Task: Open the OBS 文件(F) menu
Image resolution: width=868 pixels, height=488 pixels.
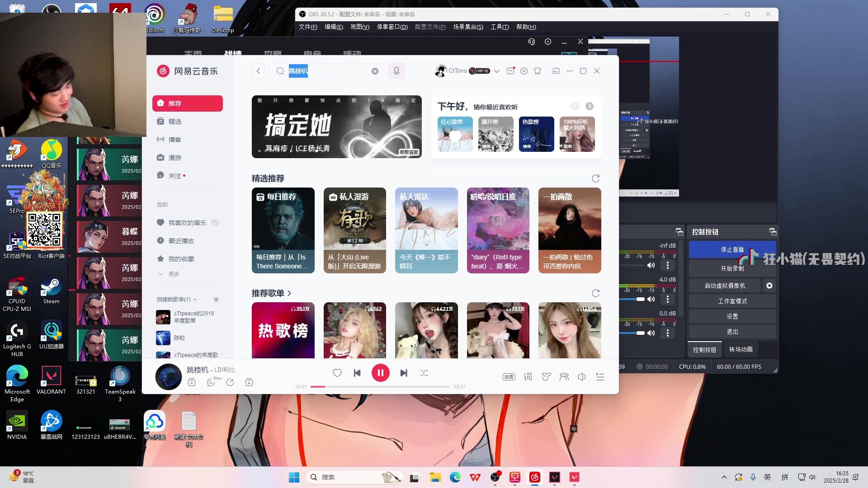Action: tap(308, 27)
